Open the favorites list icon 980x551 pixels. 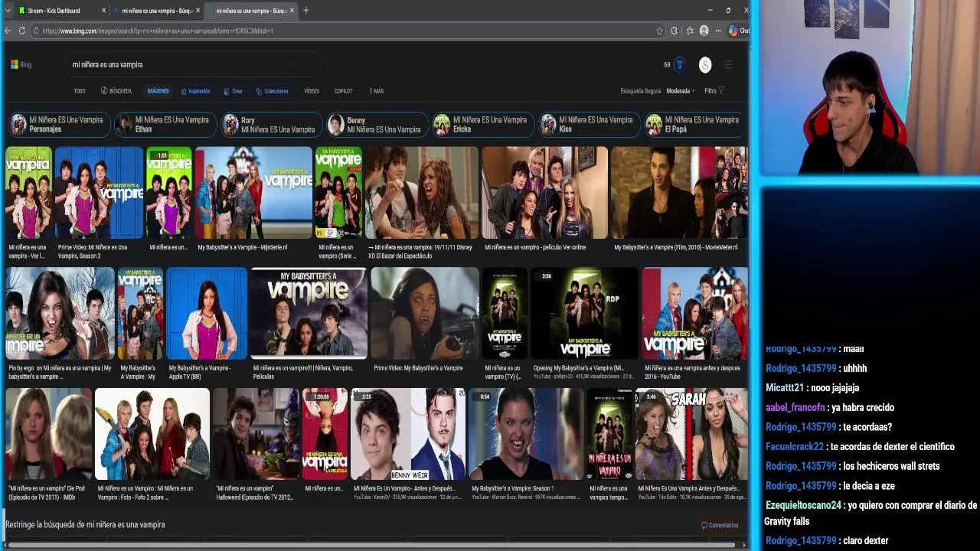pos(689,31)
